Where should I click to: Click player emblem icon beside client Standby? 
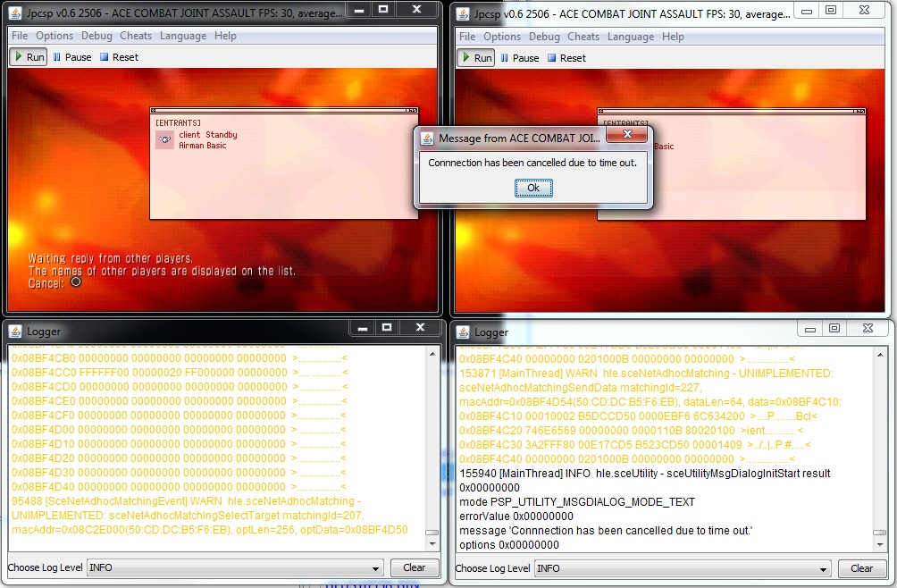tap(164, 139)
